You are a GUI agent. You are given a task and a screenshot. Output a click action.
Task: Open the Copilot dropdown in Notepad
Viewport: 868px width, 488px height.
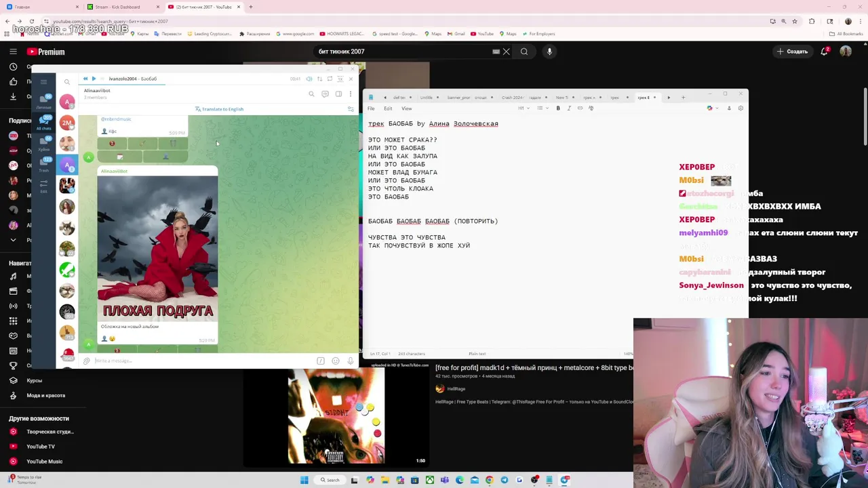tap(712, 108)
